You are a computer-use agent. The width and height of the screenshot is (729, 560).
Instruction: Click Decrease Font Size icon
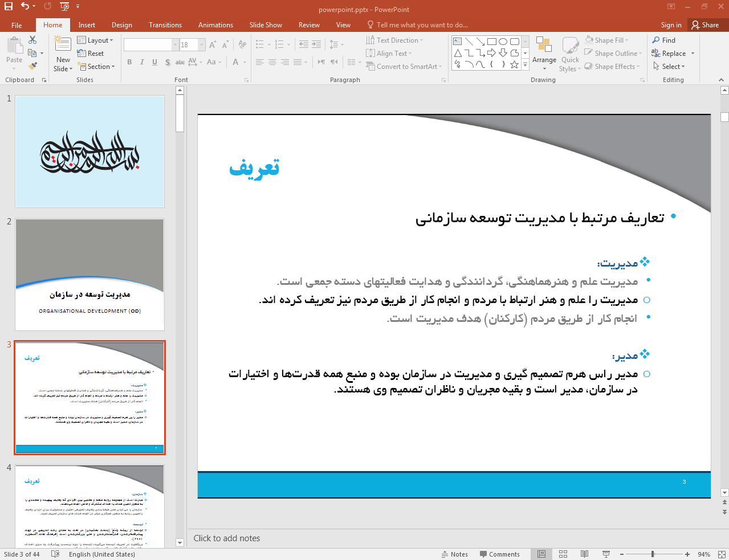(226, 44)
